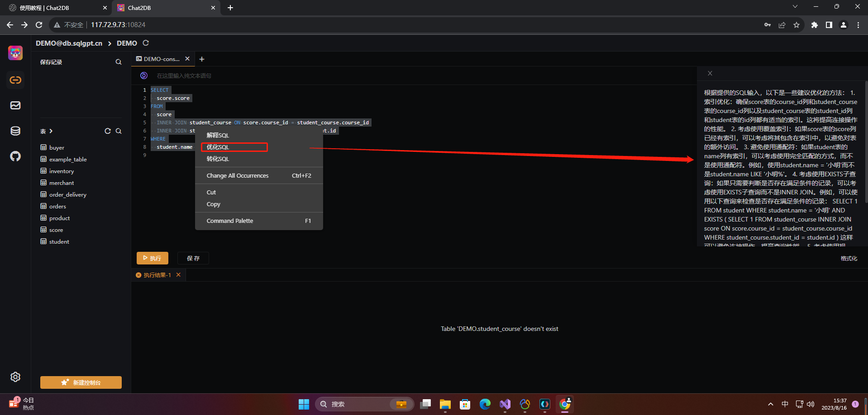Image resolution: width=868 pixels, height=415 pixels.
Task: Click the 格式化 format button
Action: pyautogui.click(x=849, y=258)
